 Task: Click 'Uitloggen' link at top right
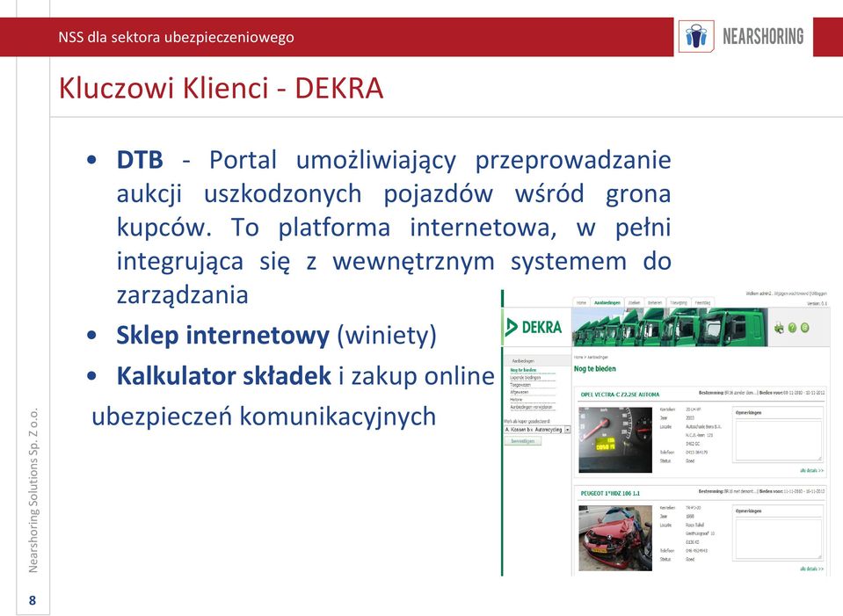pos(818,294)
